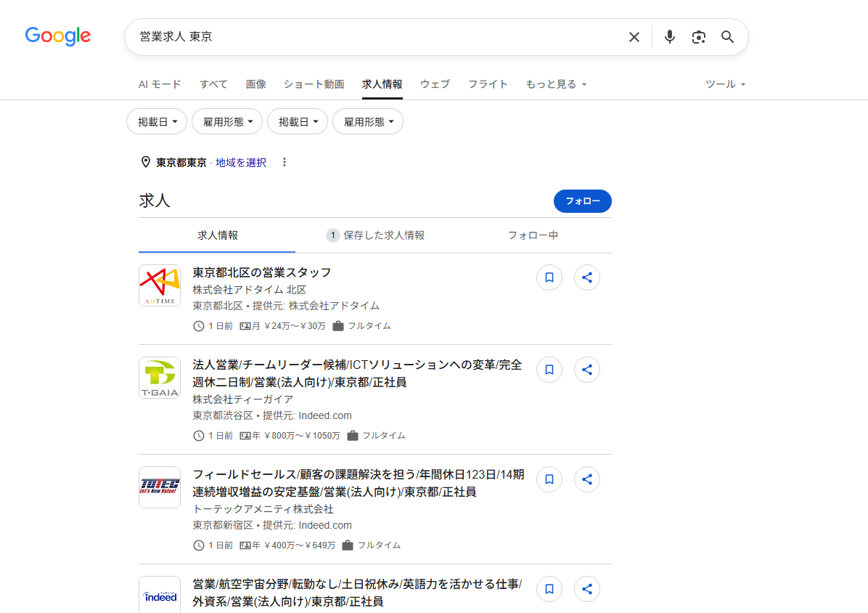Clear the search query with X icon
Viewport: 868px width, 613px height.
pos(634,37)
